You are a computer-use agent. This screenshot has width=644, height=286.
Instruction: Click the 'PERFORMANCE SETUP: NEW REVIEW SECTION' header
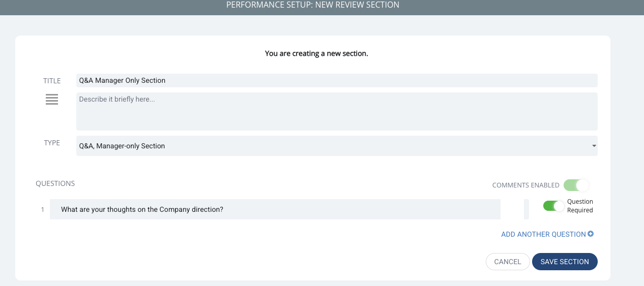pos(313,5)
